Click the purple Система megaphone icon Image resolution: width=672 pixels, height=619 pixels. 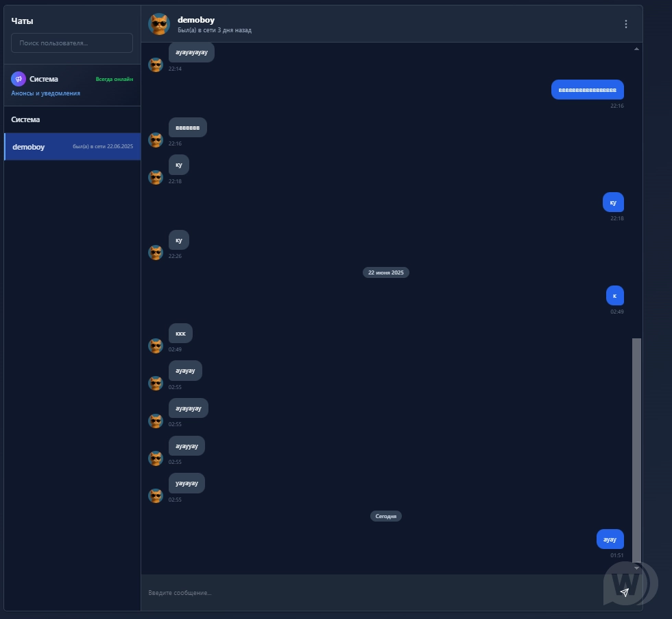(19, 79)
